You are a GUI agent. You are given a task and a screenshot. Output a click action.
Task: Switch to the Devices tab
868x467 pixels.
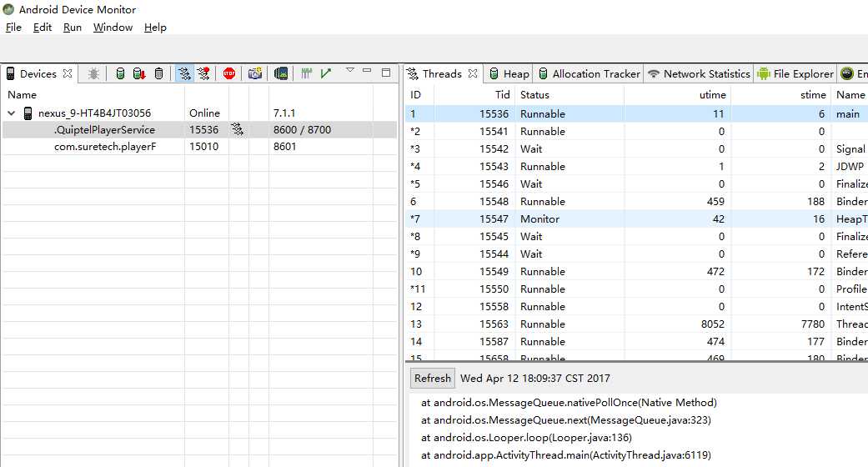[38, 73]
